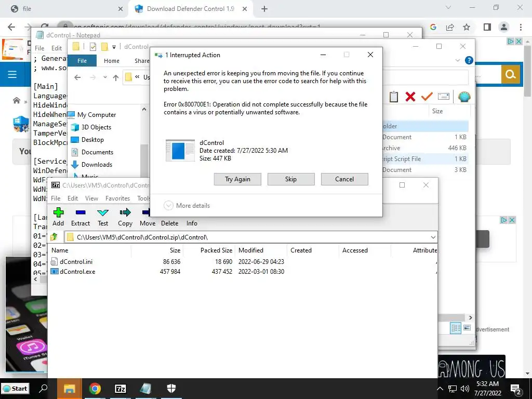The width and height of the screenshot is (532, 399).
Task: Click navigation pane scroll up arrow
Action: (144, 109)
